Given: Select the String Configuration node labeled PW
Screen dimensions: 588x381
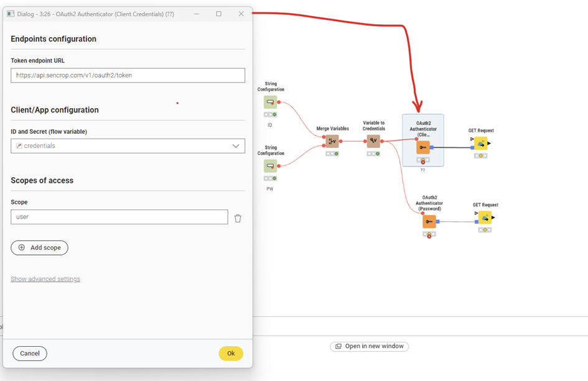Looking at the screenshot, I should 271,166.
